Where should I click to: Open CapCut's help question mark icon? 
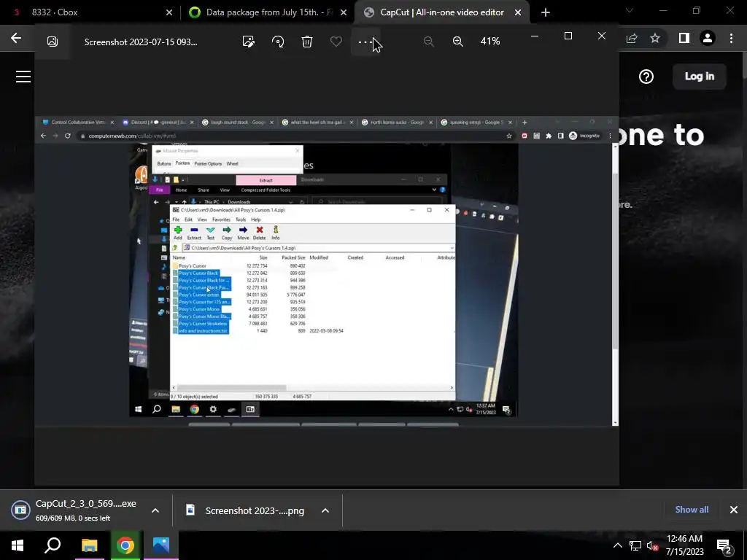(646, 76)
